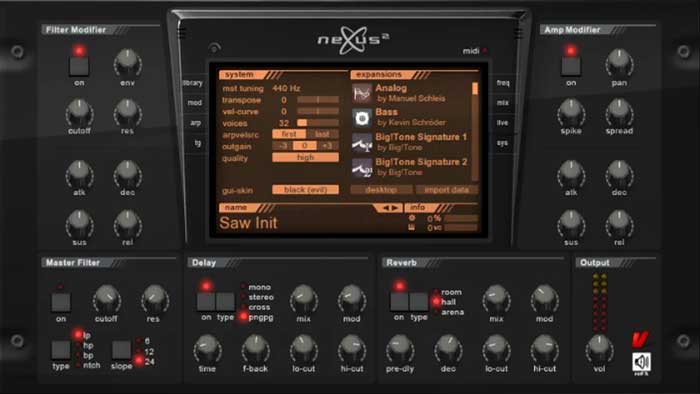
Task: Toggle the Master Filter on button
Action: pos(61,302)
